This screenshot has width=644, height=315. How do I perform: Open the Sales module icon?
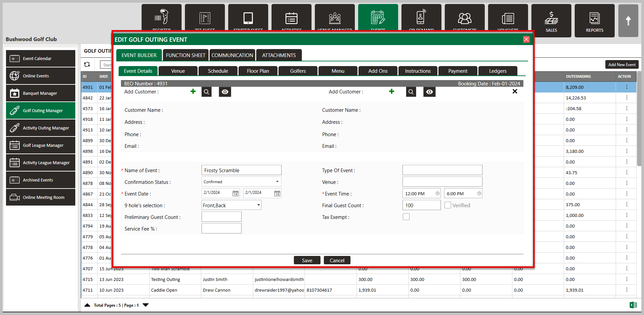[551, 21]
